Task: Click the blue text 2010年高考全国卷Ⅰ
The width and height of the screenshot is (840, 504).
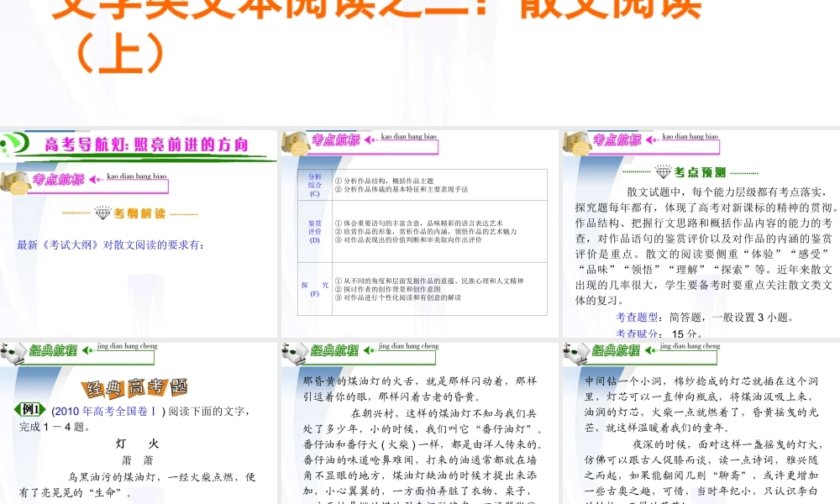Action: tap(105, 412)
